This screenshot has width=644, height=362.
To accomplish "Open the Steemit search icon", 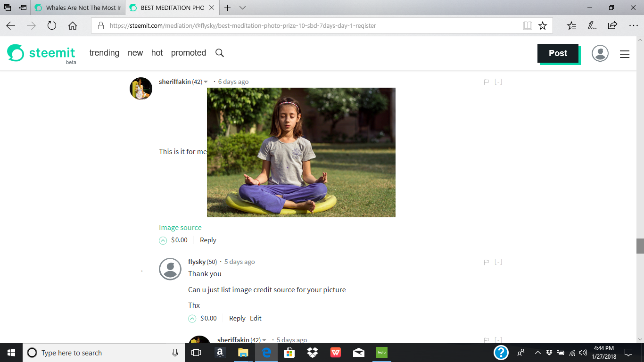I will [x=219, y=53].
